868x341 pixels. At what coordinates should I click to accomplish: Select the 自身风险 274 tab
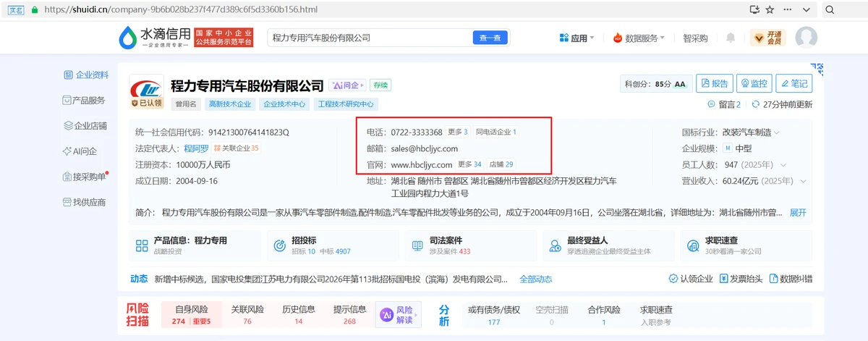(x=191, y=315)
